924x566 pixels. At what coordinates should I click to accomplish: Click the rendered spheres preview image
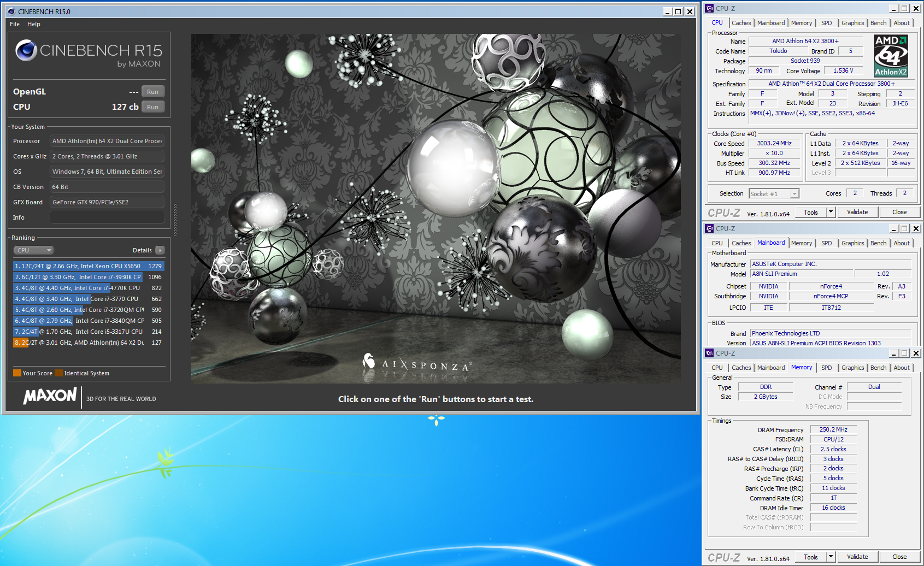[435, 209]
